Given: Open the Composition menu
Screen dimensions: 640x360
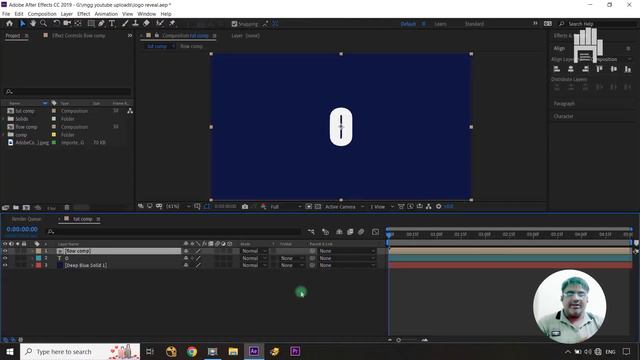Looking at the screenshot, I should coord(42,14).
